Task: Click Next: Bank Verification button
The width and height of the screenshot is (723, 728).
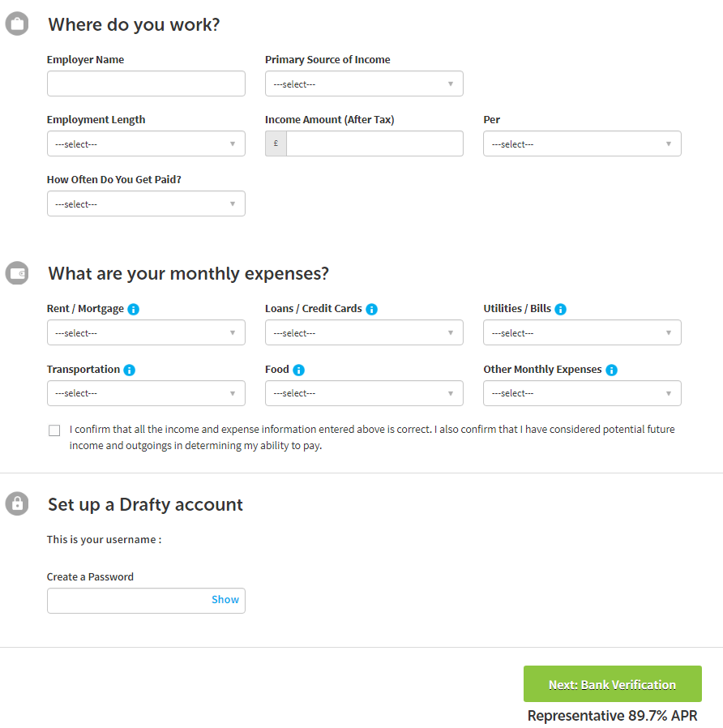Action: (x=613, y=684)
